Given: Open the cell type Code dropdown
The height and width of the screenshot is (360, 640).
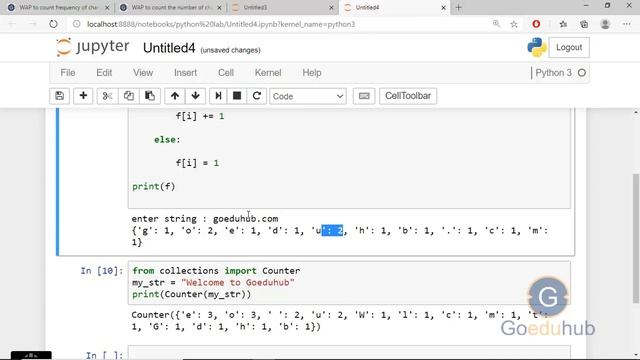Looking at the screenshot, I should pos(308,96).
